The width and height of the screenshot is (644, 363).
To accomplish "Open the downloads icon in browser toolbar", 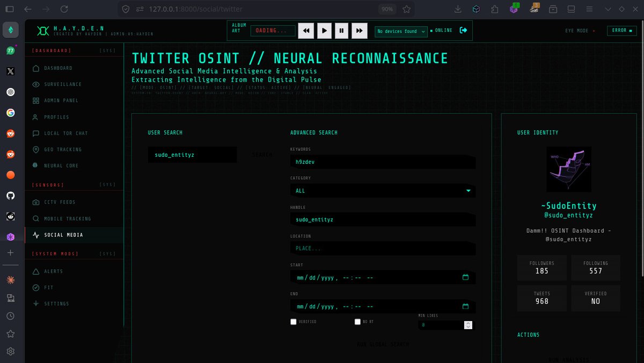I will tap(458, 9).
